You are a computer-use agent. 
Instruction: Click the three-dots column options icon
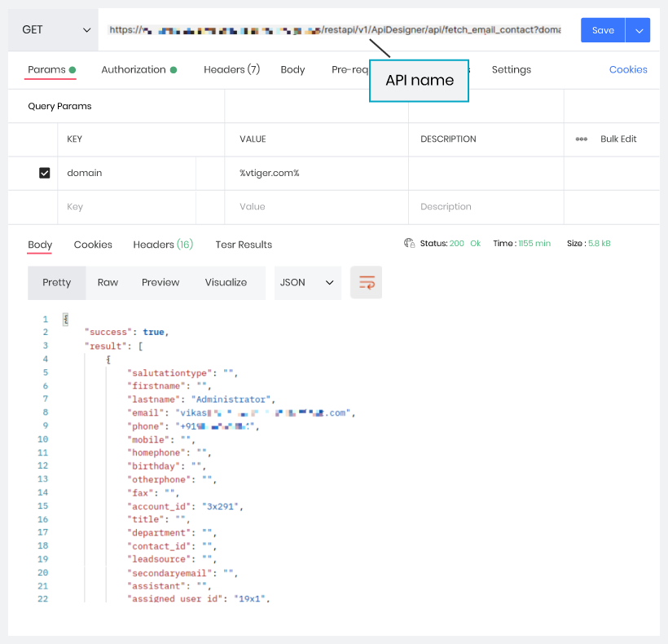click(x=581, y=139)
